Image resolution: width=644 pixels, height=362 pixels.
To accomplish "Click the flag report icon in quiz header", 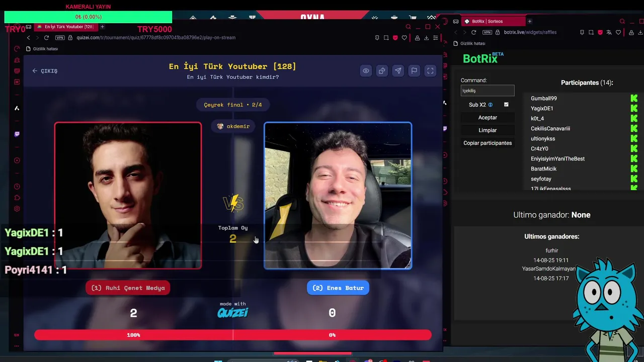I will pyautogui.click(x=414, y=71).
